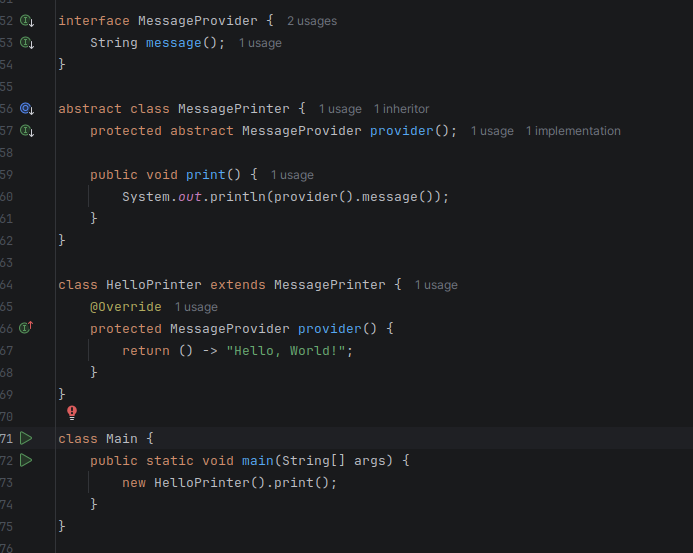Open the '2 usages' hint on MessageProvider
This screenshot has width=693, height=553.
click(x=312, y=21)
